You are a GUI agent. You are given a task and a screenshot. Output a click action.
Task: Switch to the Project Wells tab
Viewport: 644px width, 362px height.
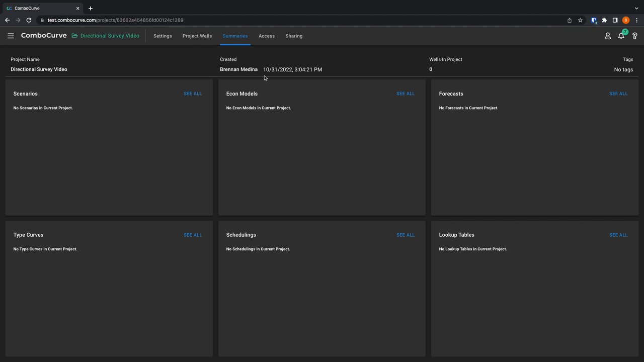coord(197,36)
